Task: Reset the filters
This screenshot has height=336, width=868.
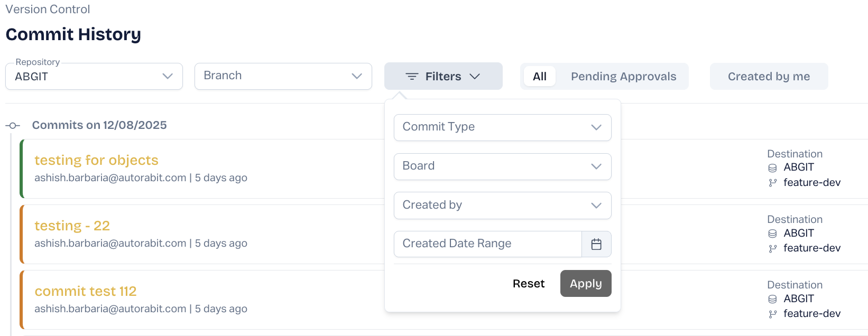Action: coord(528,284)
